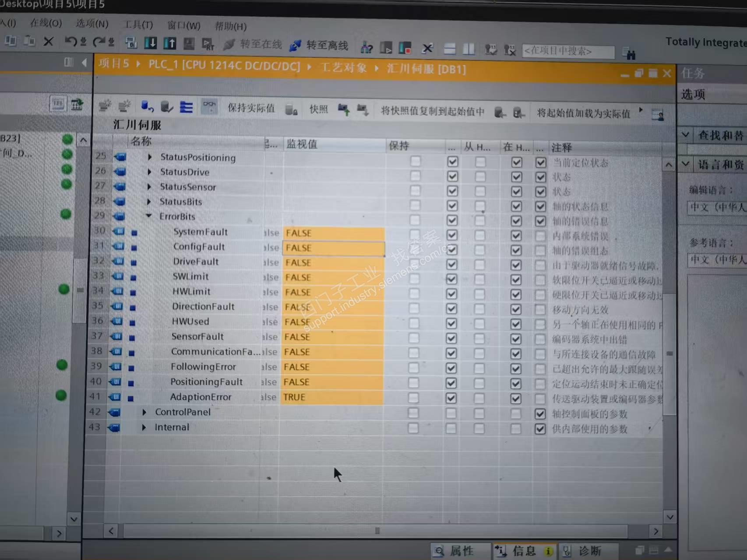The image size is (747, 560).
Task: Click the 在项目中搜索 search field
Action: click(568, 51)
